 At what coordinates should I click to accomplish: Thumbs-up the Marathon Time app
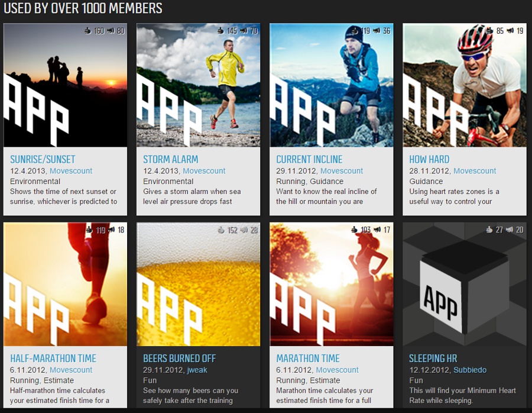point(354,230)
